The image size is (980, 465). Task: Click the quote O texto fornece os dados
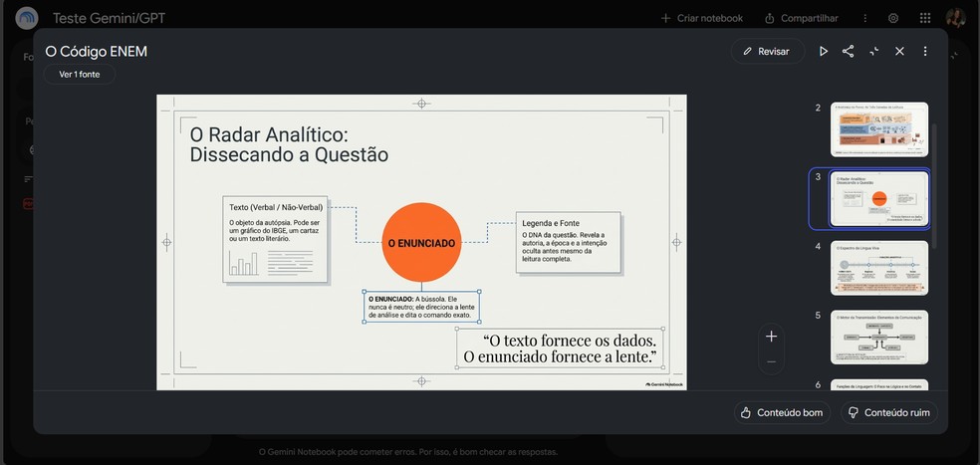point(560,349)
